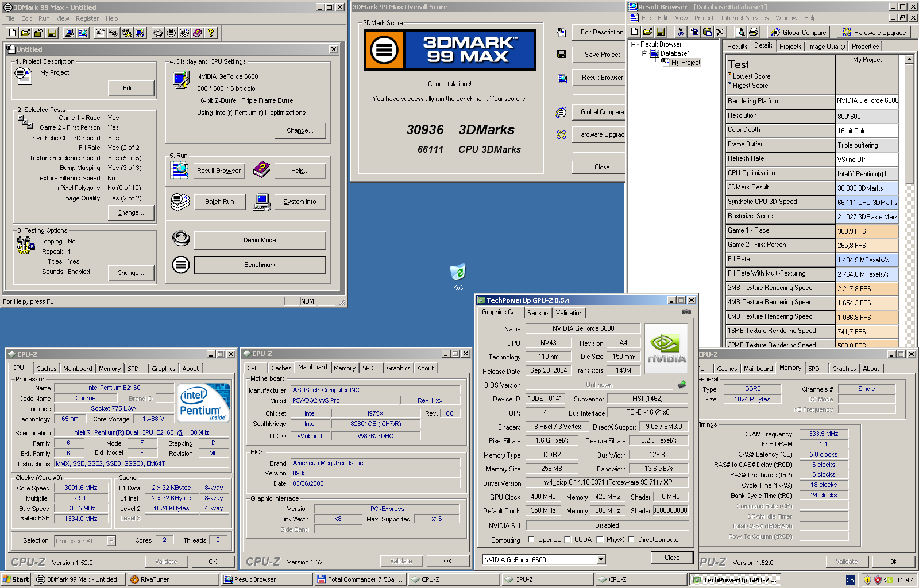Screen dimensions: 919x588
Task: Click the Edit button under Project Description
Action: point(131,88)
